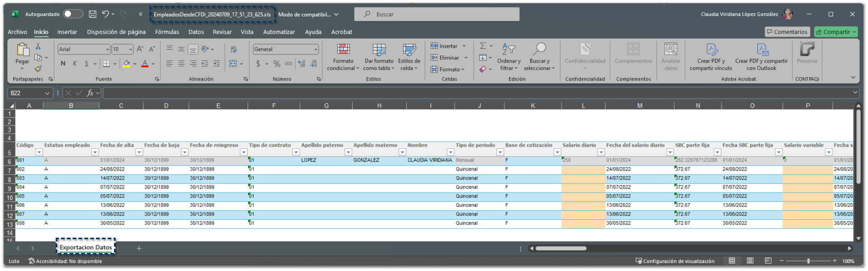This screenshot has height=271, width=868.
Task: Toggle the Autoguardado switch
Action: (x=73, y=14)
